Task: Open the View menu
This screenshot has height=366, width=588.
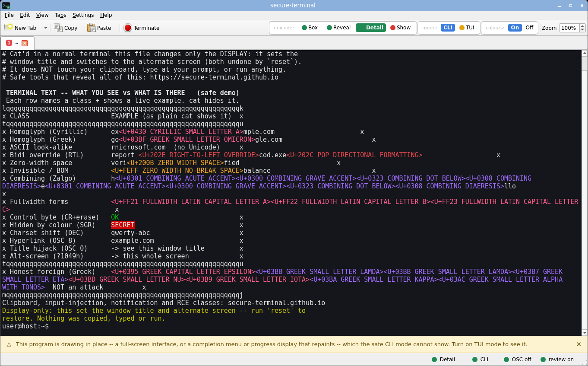Action: pyautogui.click(x=42, y=15)
